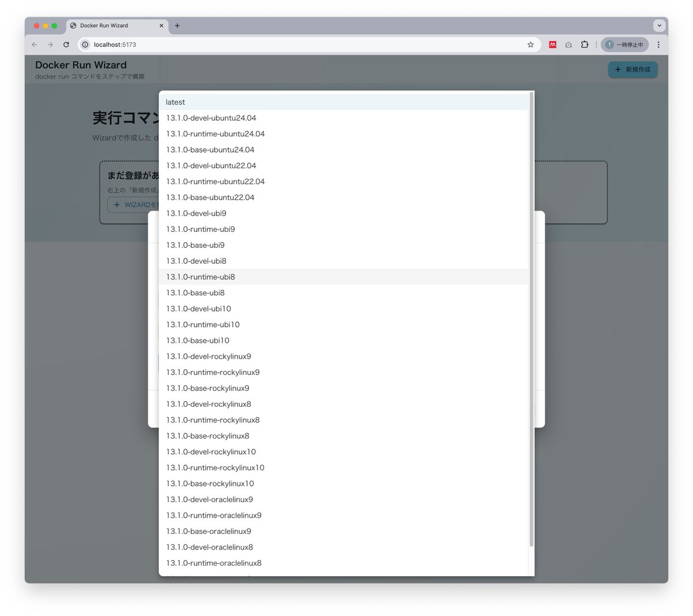View site information icon in address bar
The image size is (693, 616).
[85, 44]
